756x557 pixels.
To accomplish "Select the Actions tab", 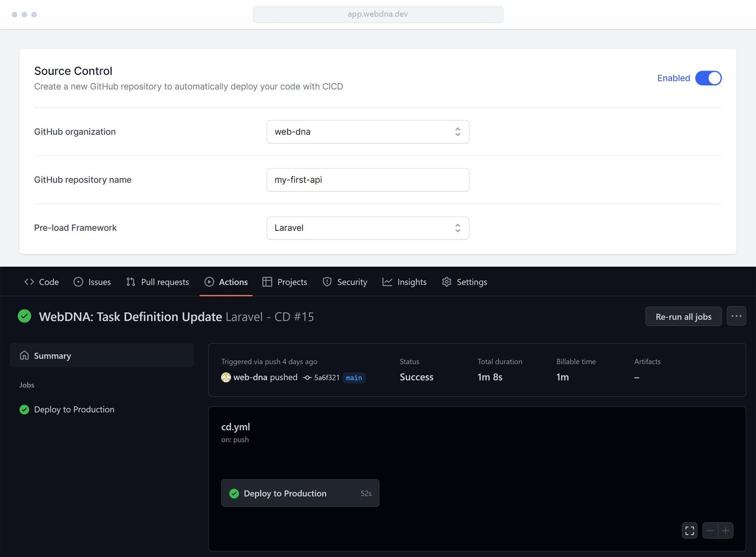I will click(226, 282).
